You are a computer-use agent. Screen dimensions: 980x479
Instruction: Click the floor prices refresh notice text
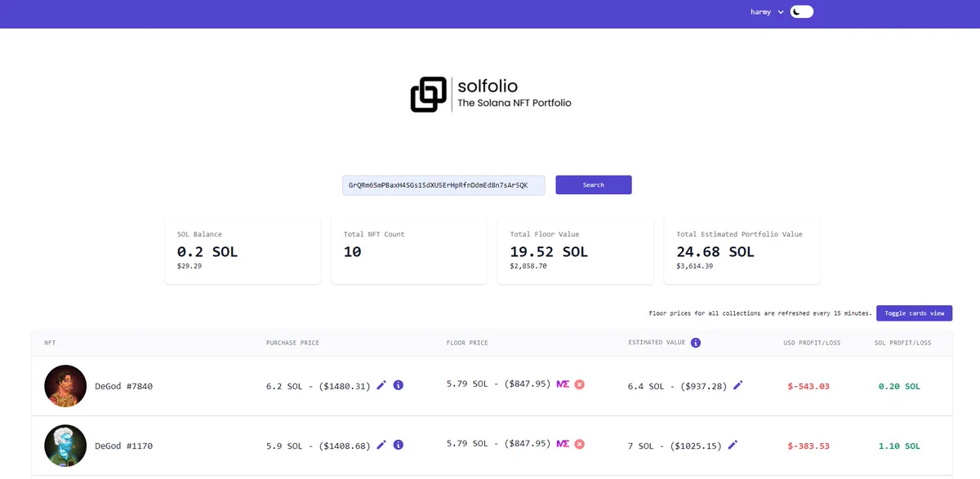pos(760,313)
